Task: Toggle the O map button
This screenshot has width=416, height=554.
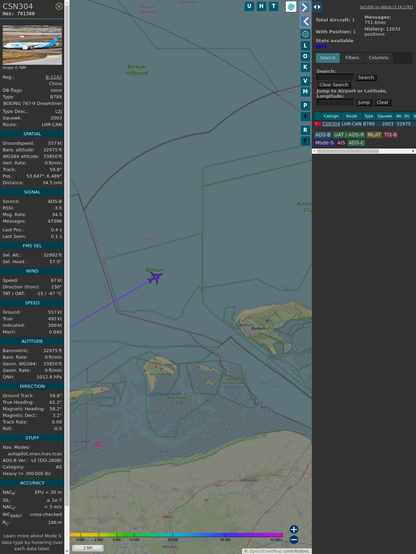Action: pyautogui.click(x=305, y=56)
